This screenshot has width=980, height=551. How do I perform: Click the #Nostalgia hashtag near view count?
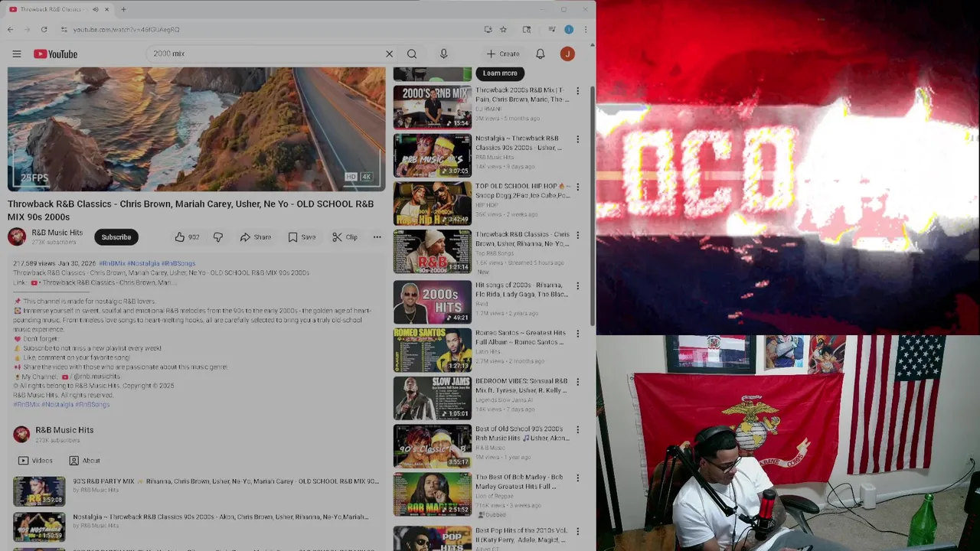pos(143,263)
